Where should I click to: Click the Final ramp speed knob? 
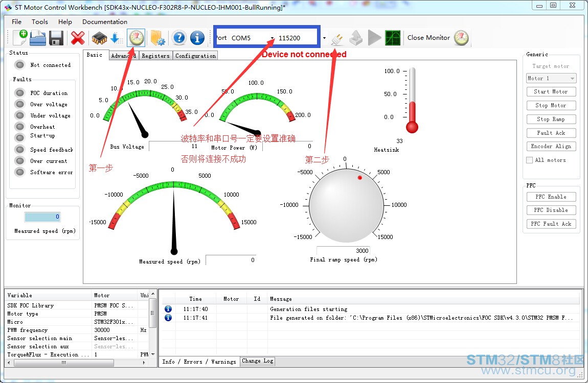[346, 205]
